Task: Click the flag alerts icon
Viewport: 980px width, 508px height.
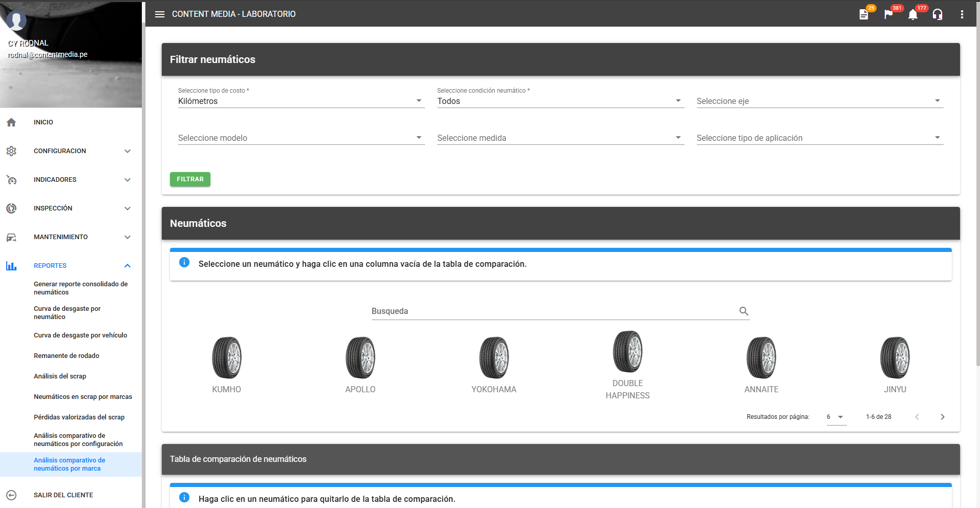Action: 888,14
